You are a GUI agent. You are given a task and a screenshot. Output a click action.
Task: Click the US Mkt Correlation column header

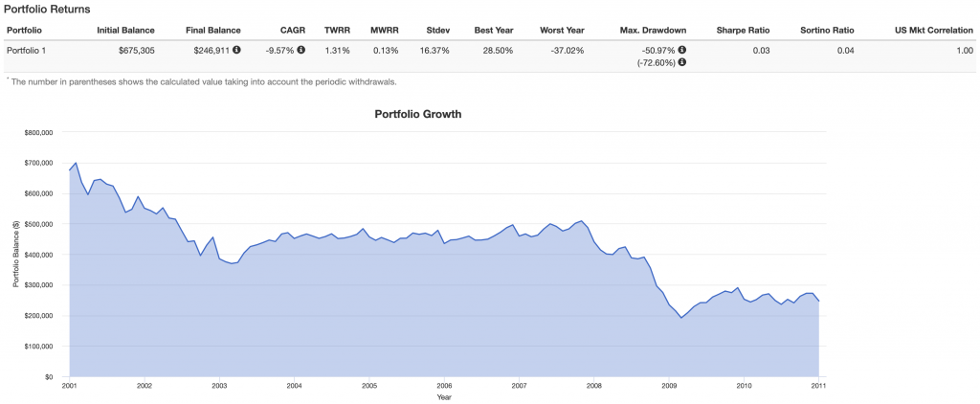point(925,31)
